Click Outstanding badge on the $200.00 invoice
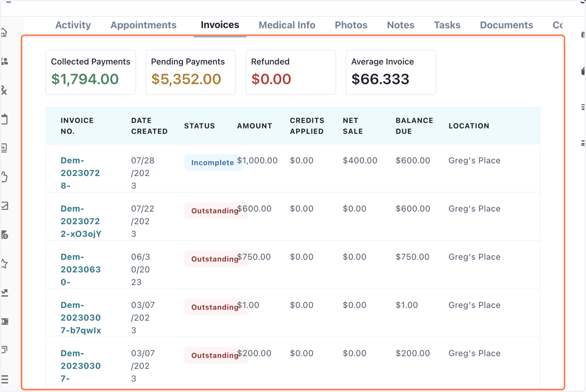 click(x=215, y=355)
